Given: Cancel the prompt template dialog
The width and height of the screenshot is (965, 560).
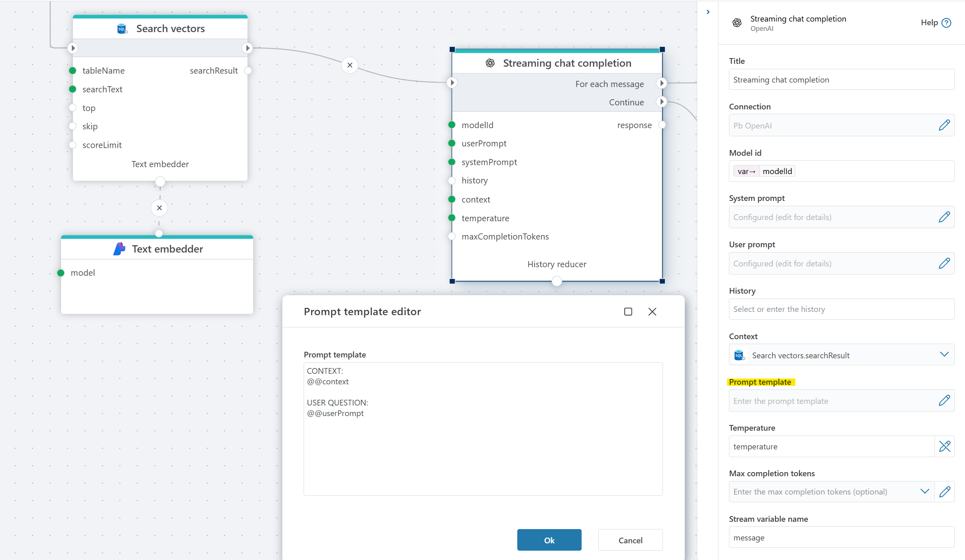Looking at the screenshot, I should pos(630,540).
